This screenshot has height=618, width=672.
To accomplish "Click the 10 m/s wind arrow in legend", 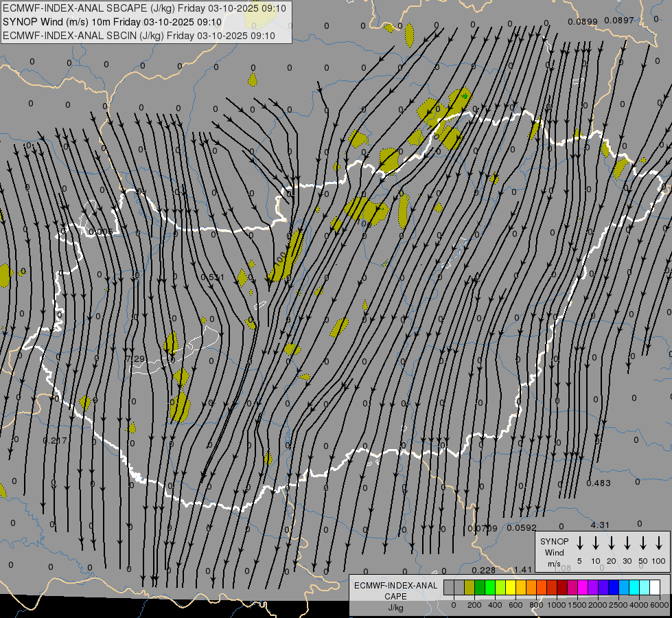I will click(x=596, y=543).
